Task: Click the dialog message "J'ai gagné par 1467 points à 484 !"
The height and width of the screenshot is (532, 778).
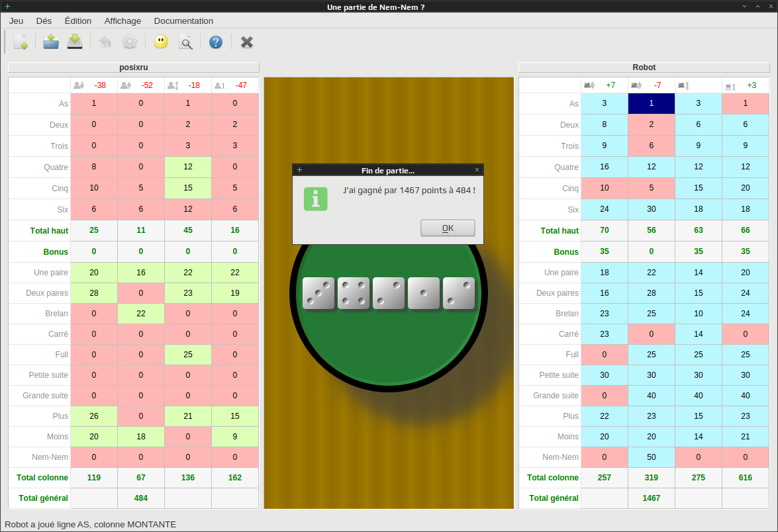Action: coord(409,191)
